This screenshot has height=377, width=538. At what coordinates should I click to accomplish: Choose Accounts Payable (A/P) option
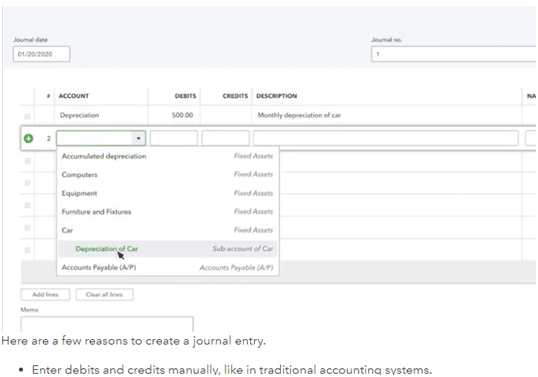point(168,267)
